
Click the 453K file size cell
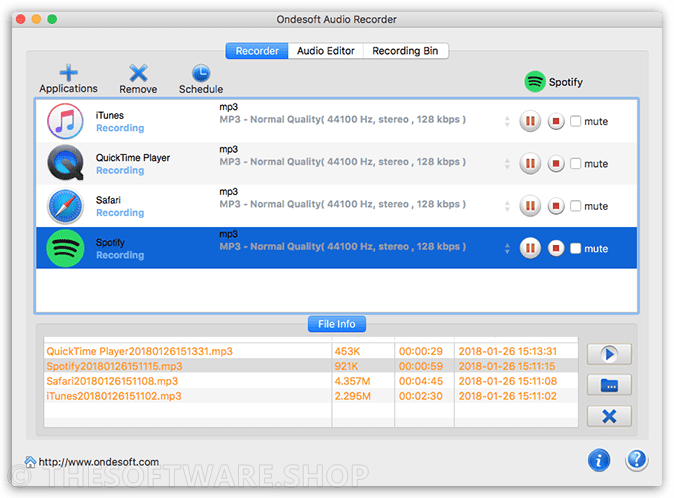click(x=347, y=351)
